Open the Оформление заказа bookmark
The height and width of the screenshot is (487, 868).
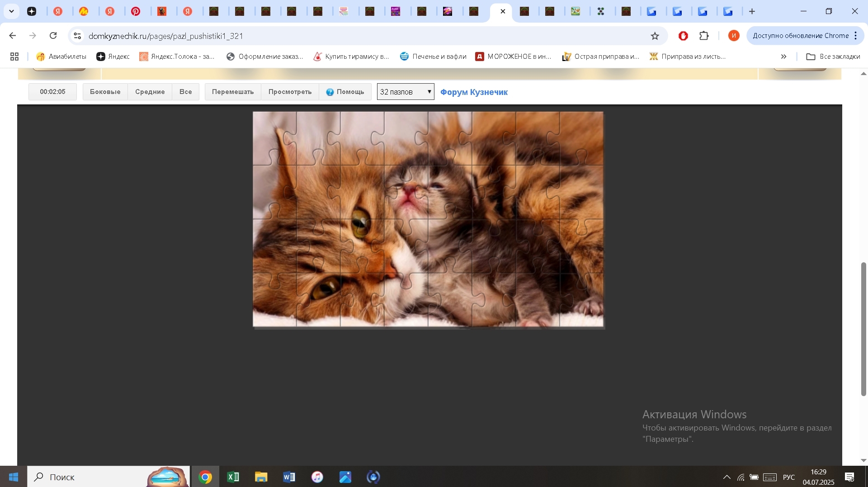(265, 57)
